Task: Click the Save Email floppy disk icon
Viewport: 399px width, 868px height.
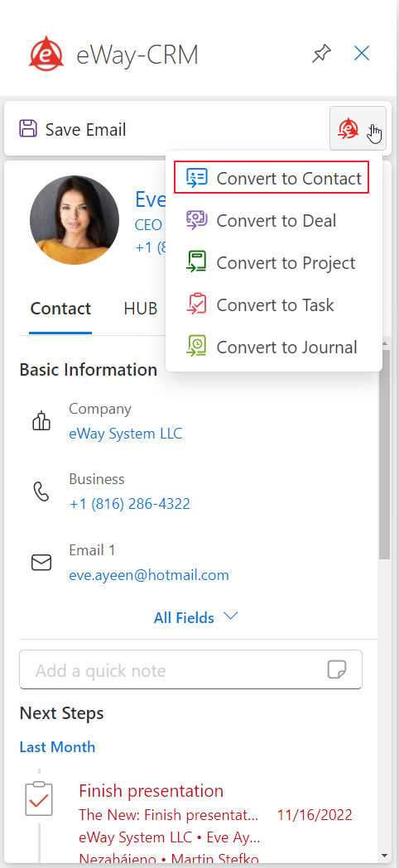Action: coord(28,129)
